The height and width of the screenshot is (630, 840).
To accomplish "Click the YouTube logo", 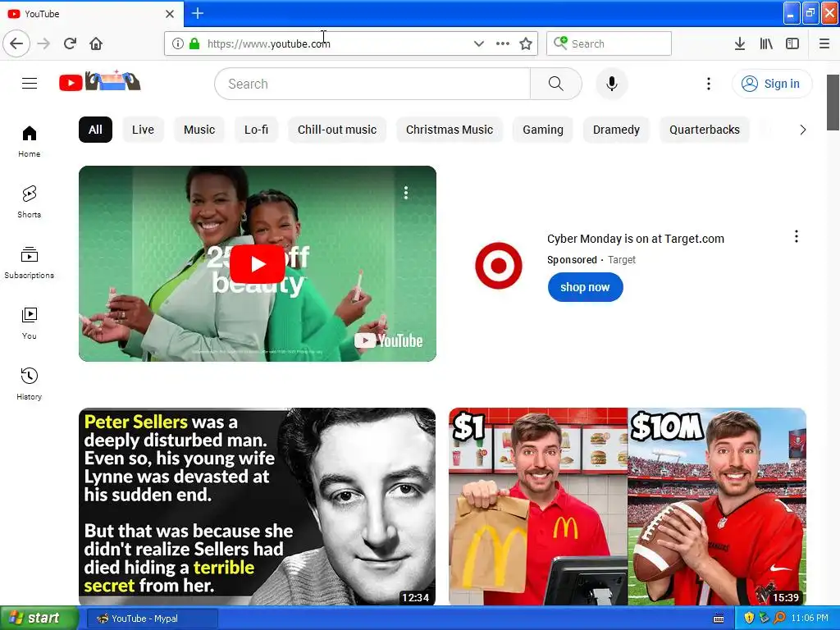I will [99, 81].
